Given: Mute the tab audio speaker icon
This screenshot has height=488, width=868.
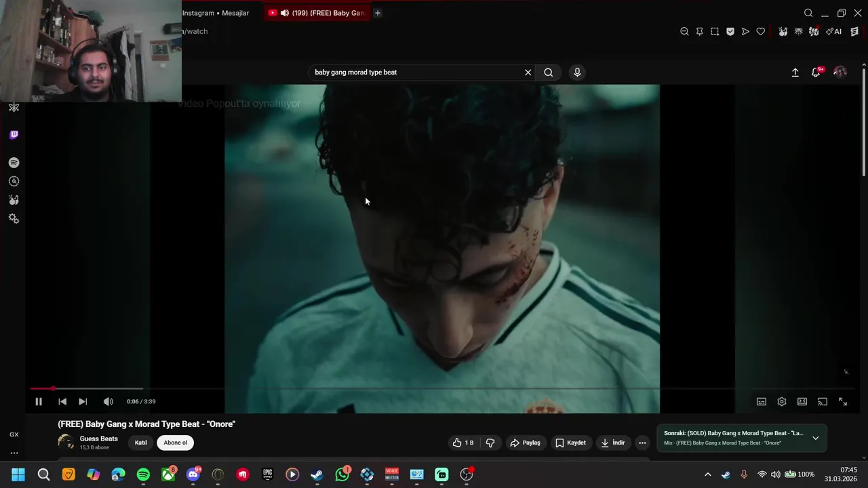Looking at the screenshot, I should pyautogui.click(x=285, y=13).
